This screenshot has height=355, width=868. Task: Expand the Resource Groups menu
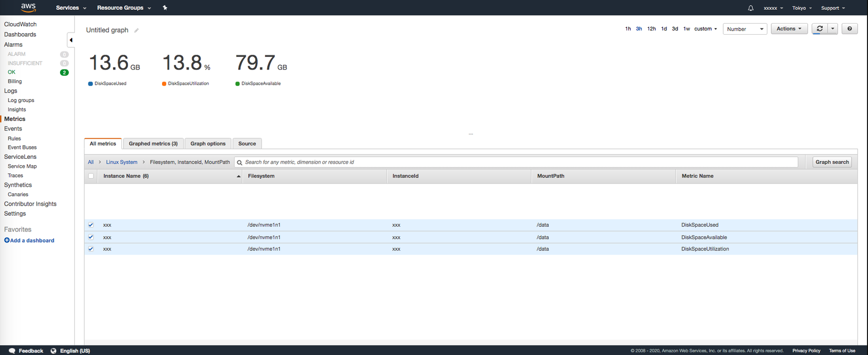tap(124, 8)
